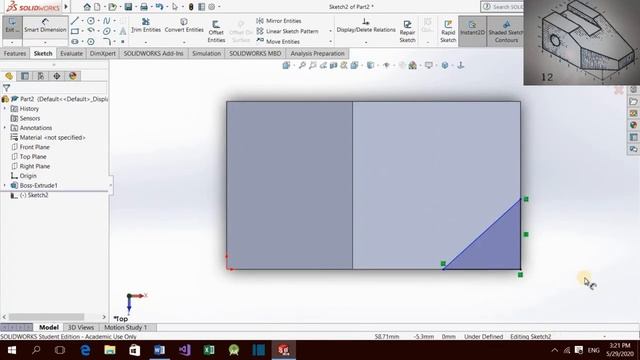Open the Smart Dimension dropdown arrow
640x360 pixels.
tap(45, 42)
